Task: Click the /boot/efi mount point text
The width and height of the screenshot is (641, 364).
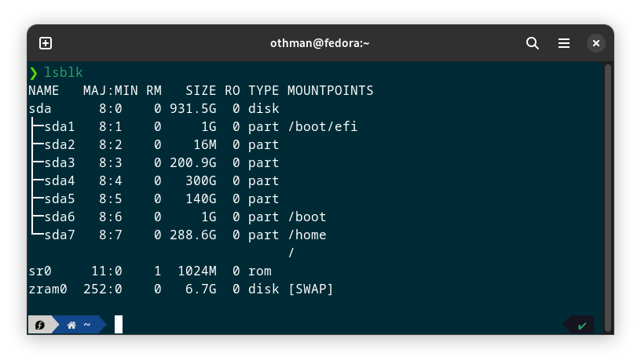Action: (322, 127)
